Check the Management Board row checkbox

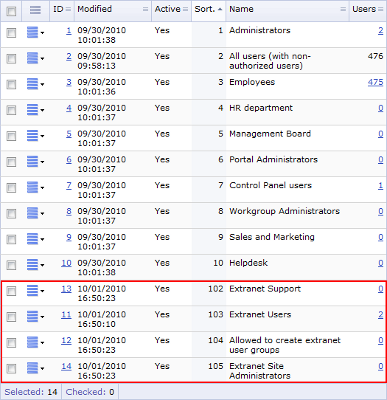pos(11,136)
